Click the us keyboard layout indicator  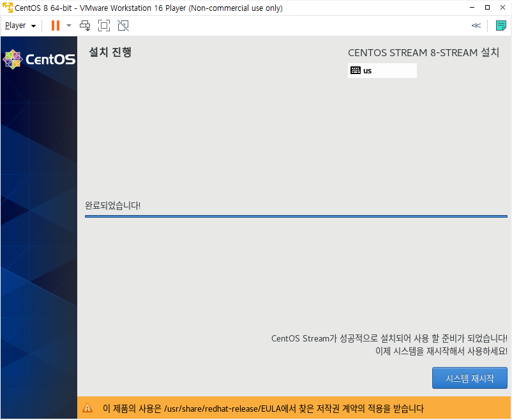click(382, 71)
